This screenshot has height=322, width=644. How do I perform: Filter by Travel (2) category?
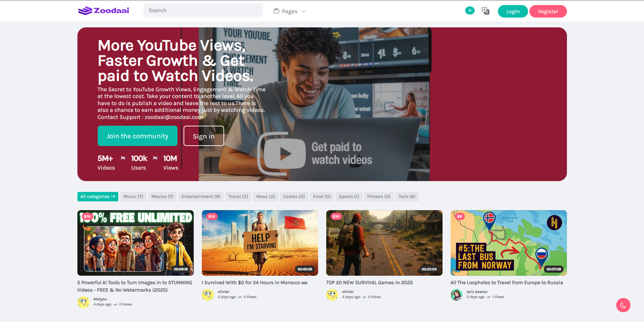238,197
